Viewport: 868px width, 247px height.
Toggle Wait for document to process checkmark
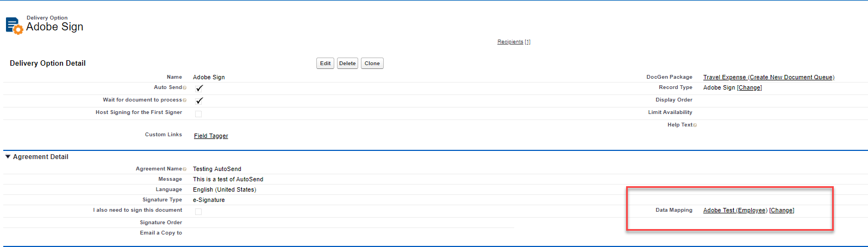click(x=199, y=100)
